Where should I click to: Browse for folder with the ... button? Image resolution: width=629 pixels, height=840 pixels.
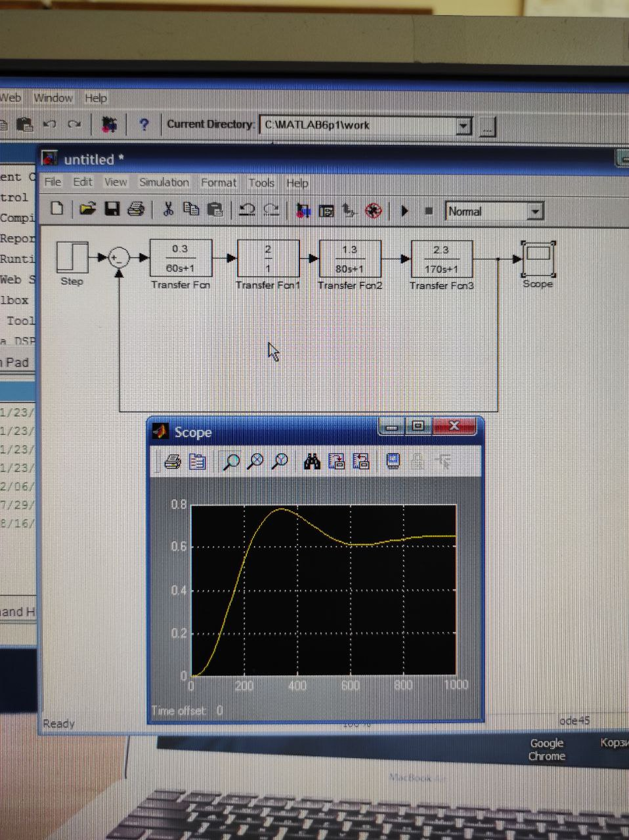tap(487, 127)
